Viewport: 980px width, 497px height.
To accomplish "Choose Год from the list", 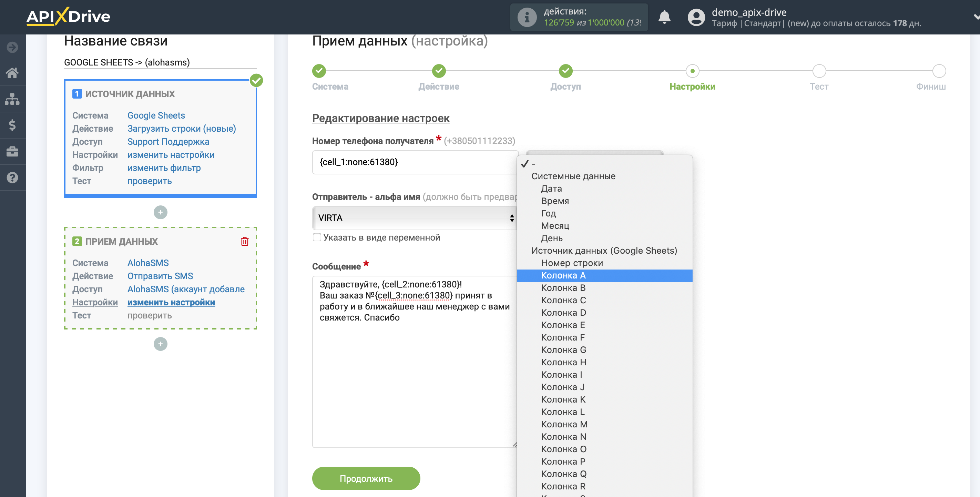I will point(604,213).
